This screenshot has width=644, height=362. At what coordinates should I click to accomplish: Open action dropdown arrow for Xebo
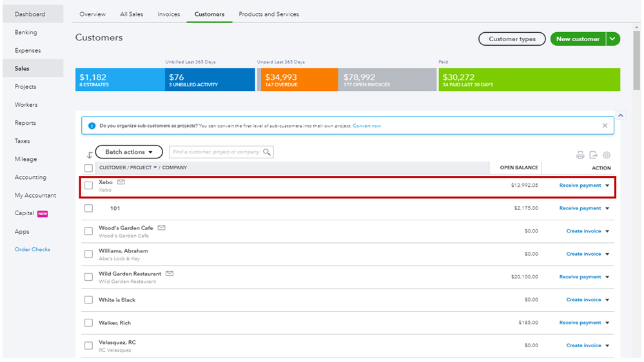click(607, 186)
